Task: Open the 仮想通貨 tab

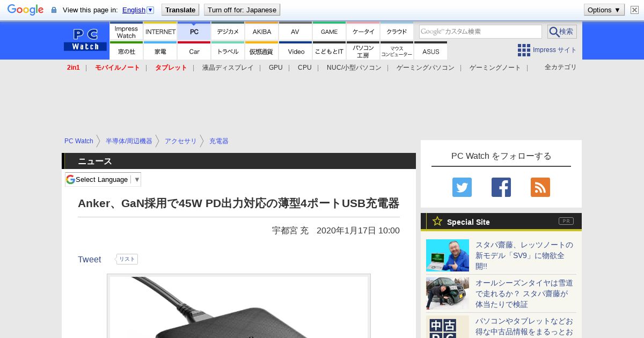Action: tap(262, 51)
